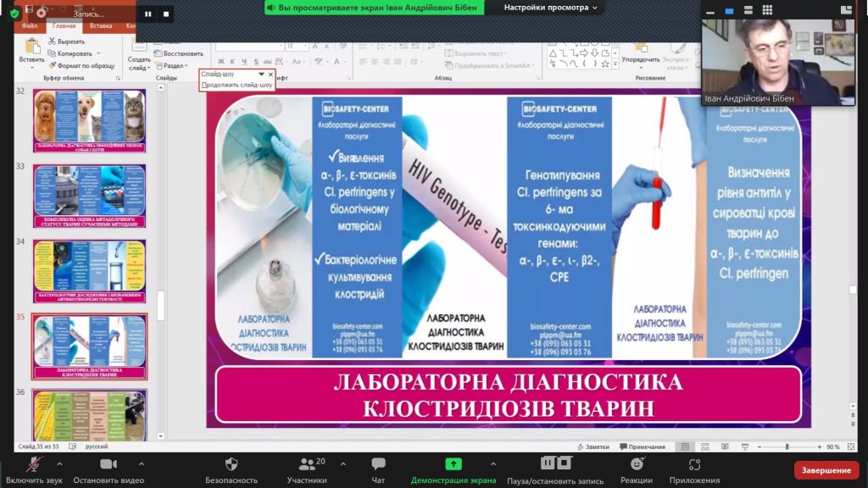
Task: Click the slide panel scrollbar thumb
Action: [160, 305]
